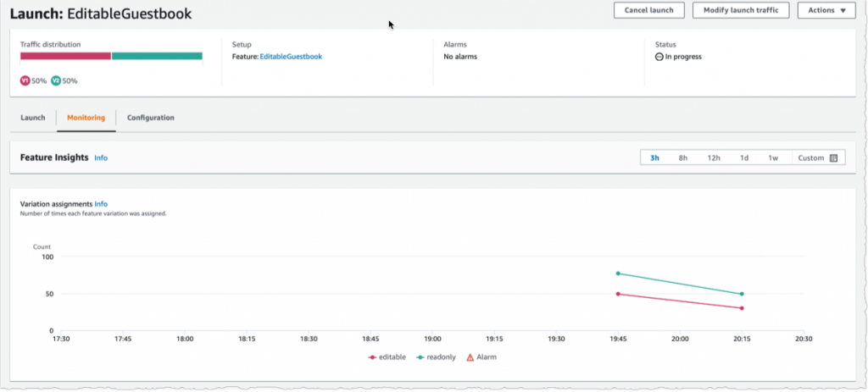This screenshot has width=868, height=392.
Task: Click the Cancel launch button
Action: click(648, 10)
